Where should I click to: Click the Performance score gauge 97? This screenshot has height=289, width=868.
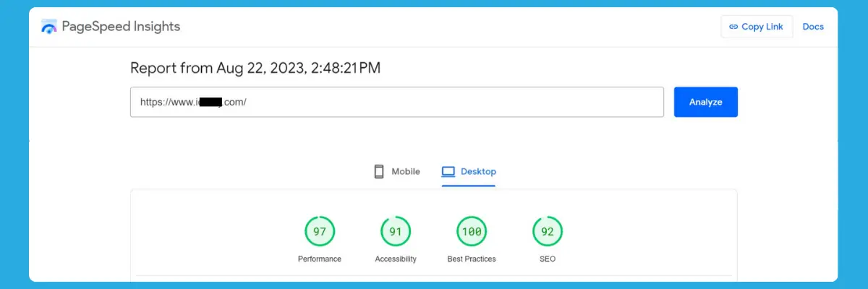pos(320,231)
